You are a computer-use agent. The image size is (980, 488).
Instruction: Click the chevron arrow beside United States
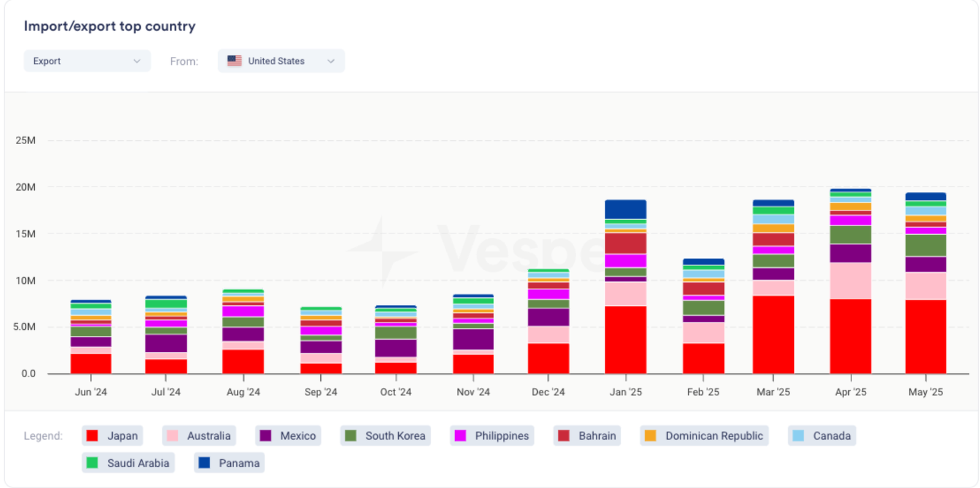pos(331,61)
